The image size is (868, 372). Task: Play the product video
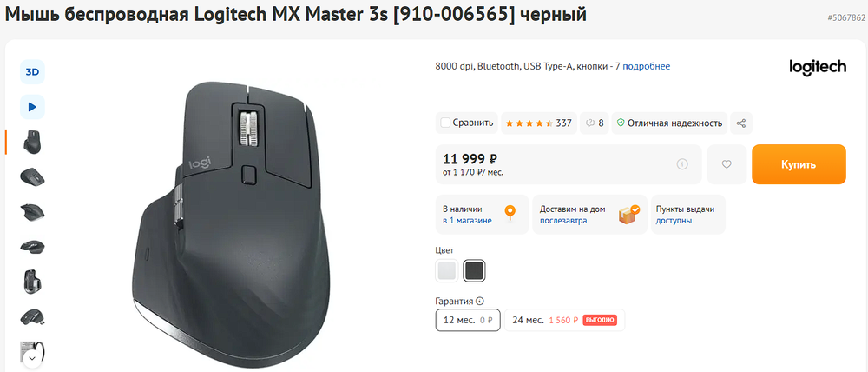coord(32,106)
